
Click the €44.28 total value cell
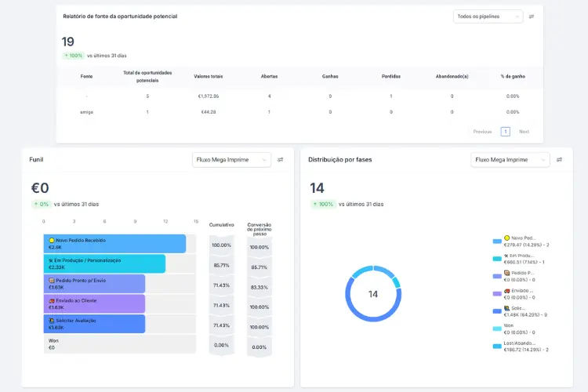pyautogui.click(x=208, y=112)
